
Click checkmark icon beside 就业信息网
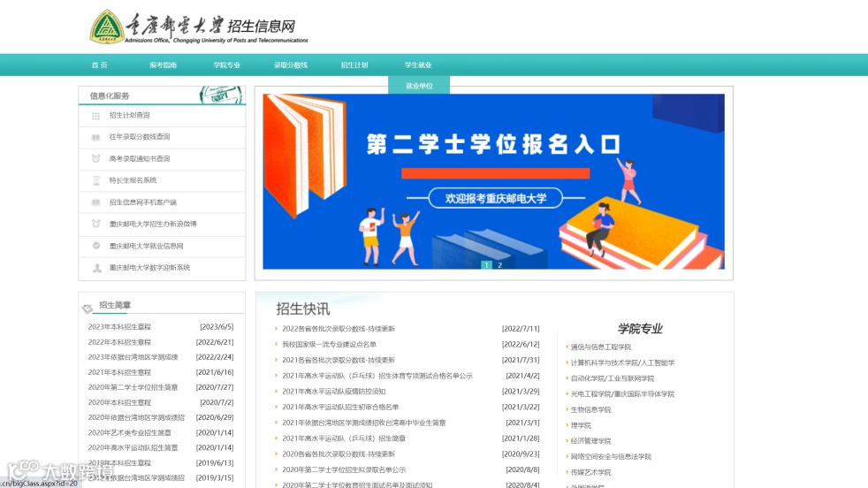tap(96, 246)
